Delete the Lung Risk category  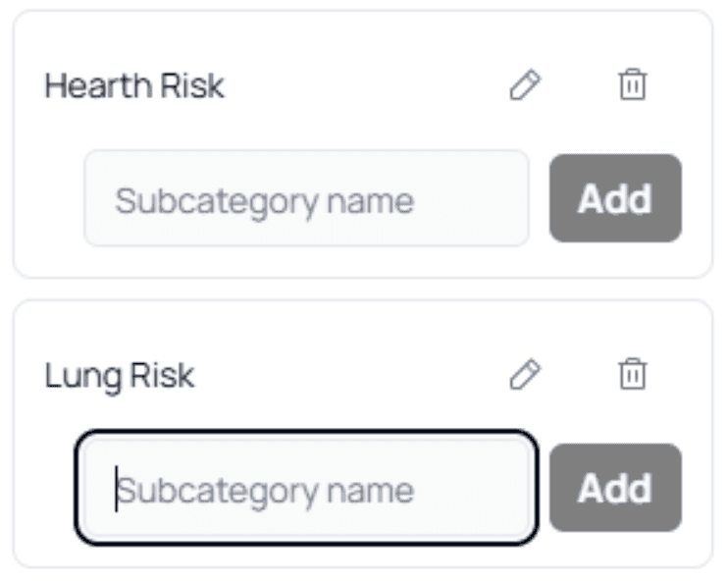(x=633, y=375)
